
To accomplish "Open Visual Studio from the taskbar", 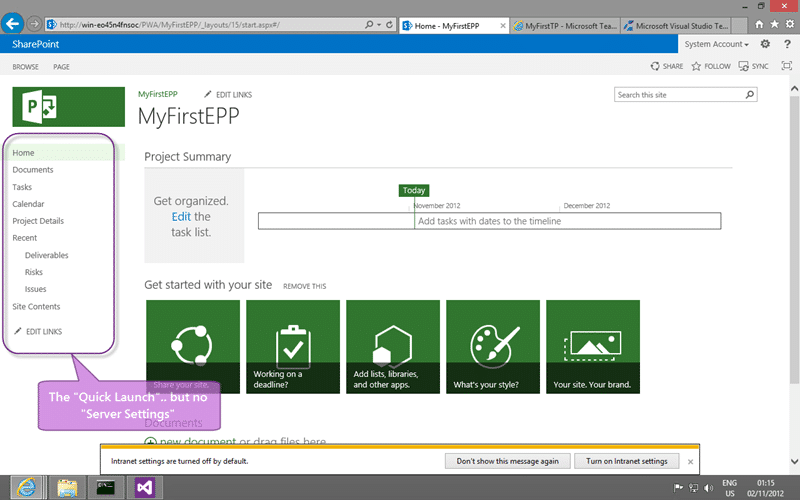I will (x=145, y=488).
